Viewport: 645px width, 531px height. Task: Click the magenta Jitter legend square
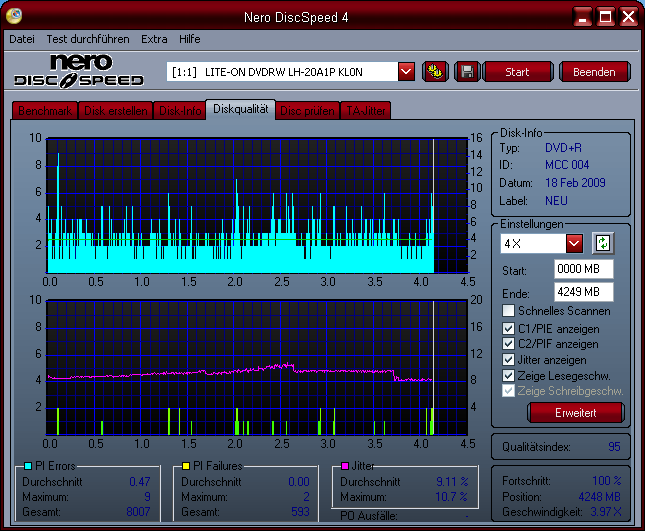coord(345,466)
